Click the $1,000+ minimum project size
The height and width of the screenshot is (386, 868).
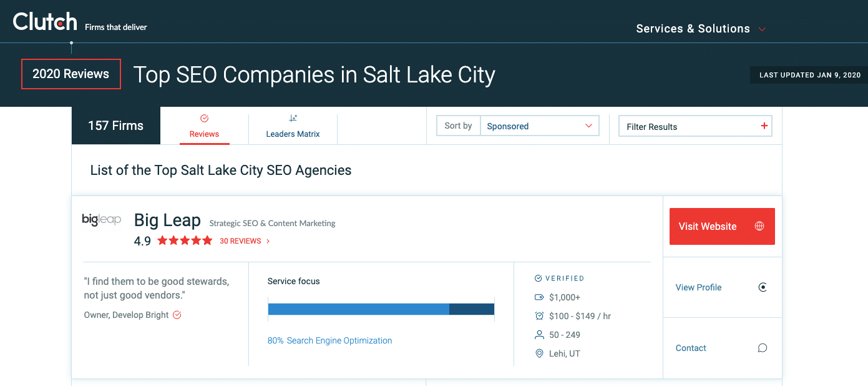565,297
